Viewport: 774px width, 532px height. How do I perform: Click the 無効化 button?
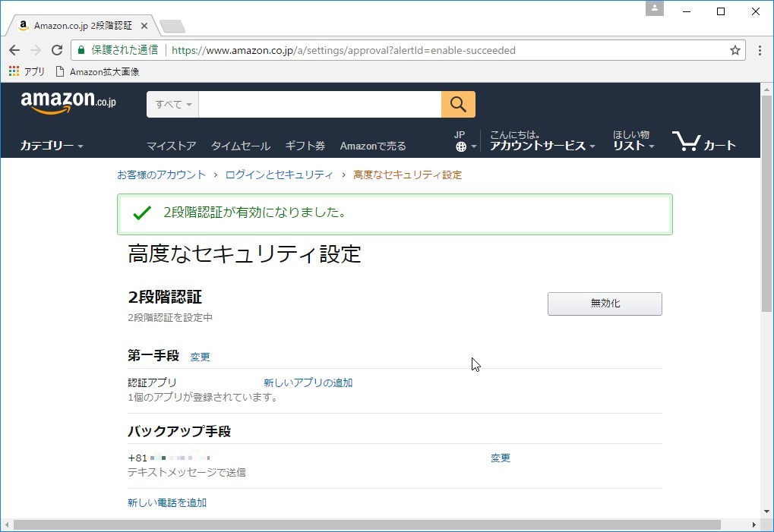coord(604,304)
